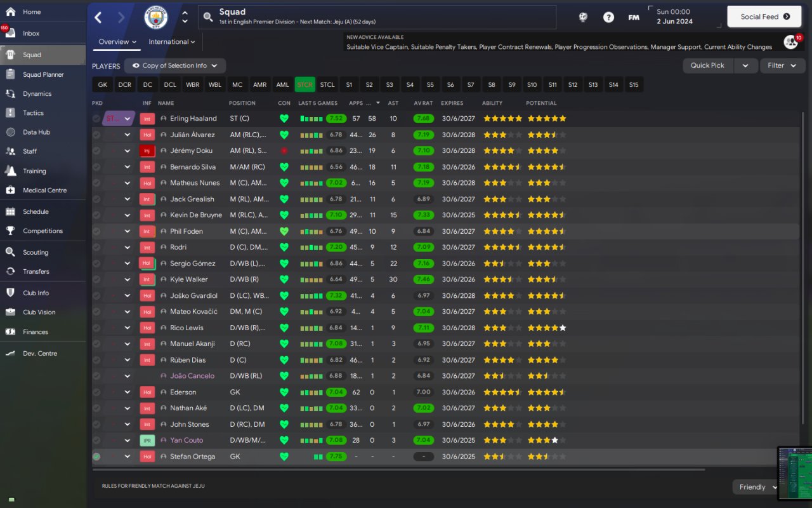
Task: Toggle the selection circle for Kevin De Bruyne
Action: (x=96, y=215)
